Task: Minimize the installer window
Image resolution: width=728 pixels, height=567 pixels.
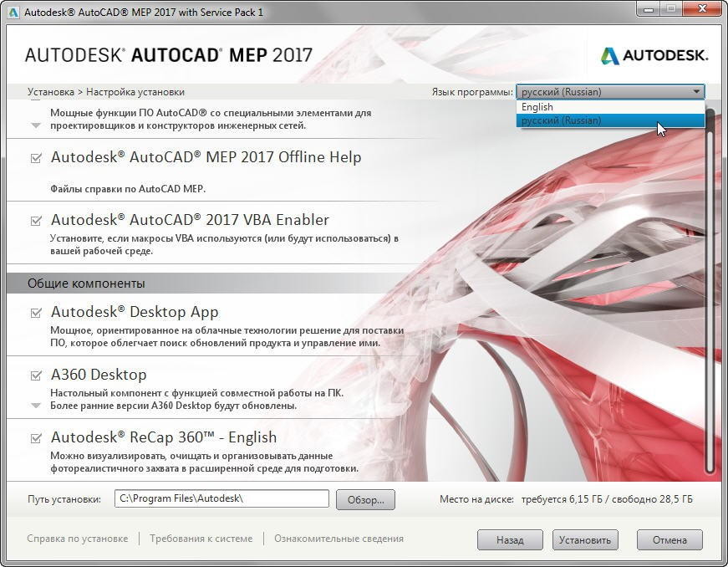Action: [645, 10]
